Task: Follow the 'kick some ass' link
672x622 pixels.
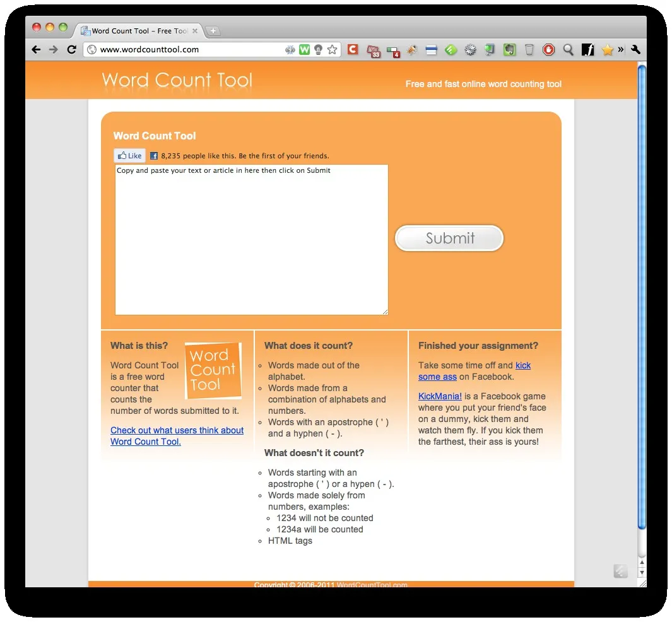Action: (x=475, y=371)
